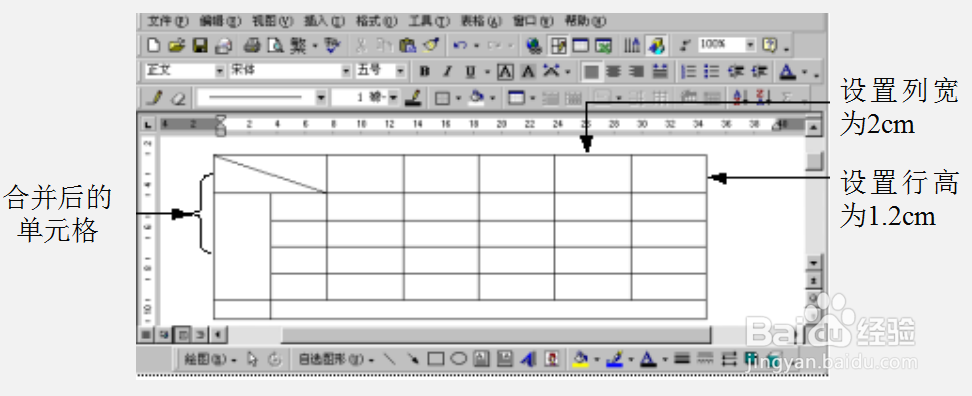
Task: Click the shading fill color bucket
Action: [x=477, y=97]
